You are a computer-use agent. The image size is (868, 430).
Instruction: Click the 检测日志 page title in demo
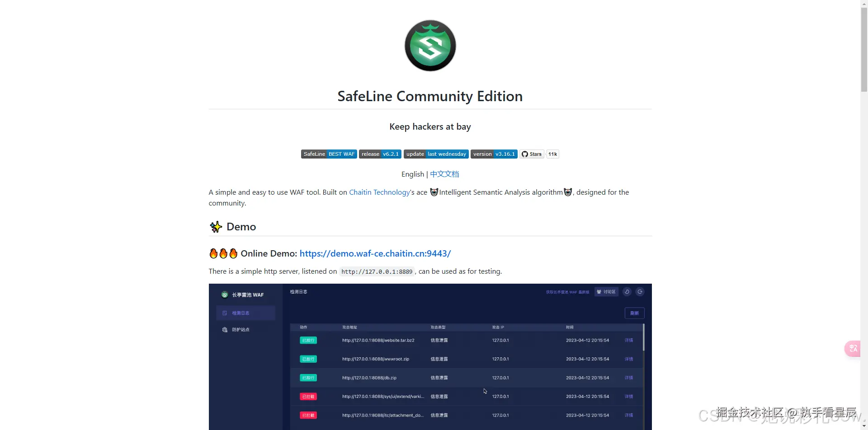pyautogui.click(x=298, y=292)
